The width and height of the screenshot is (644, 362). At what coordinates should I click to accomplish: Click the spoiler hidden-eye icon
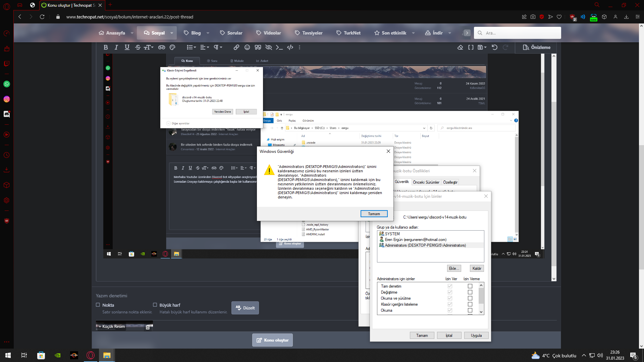268,47
